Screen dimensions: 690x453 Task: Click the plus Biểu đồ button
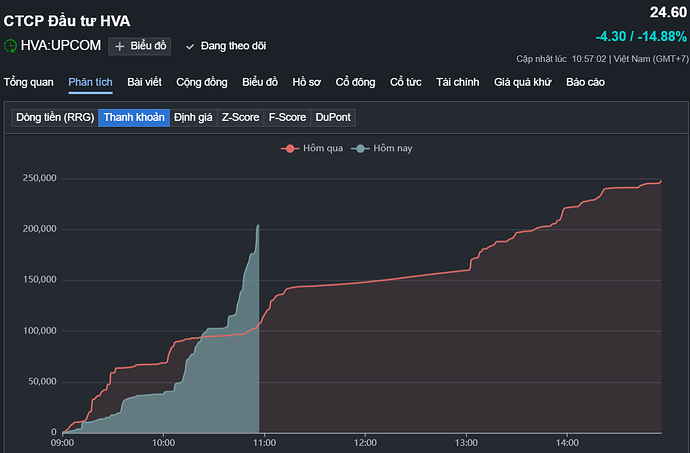(x=141, y=46)
